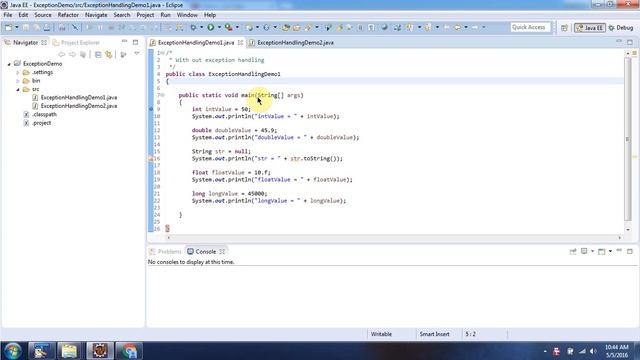
Task: Click the Open Type icon in toolbar
Action: pos(286,27)
